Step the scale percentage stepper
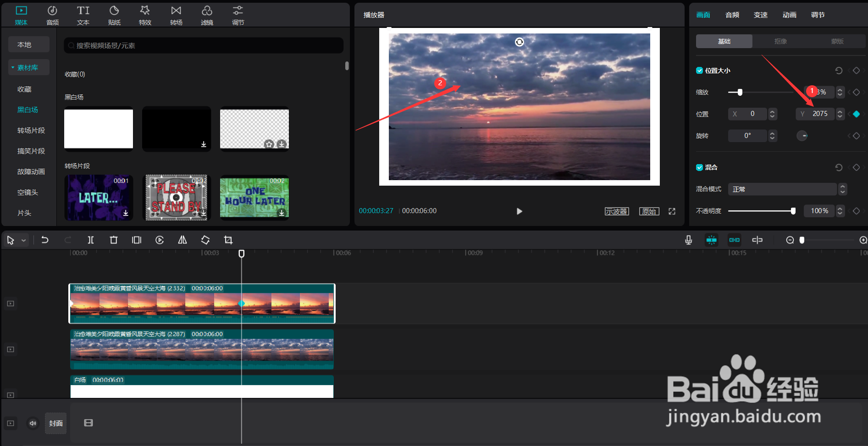The height and width of the screenshot is (446, 868). coord(840,92)
